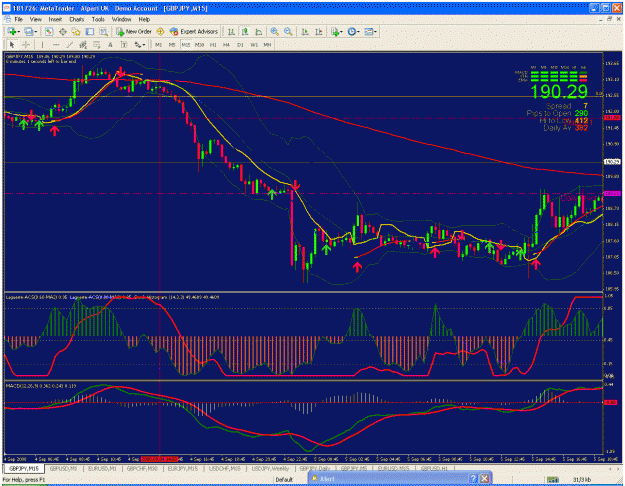Switch to GBPUSD,M1 chart tab
Image resolution: width=625 pixels, height=486 pixels.
63,468
